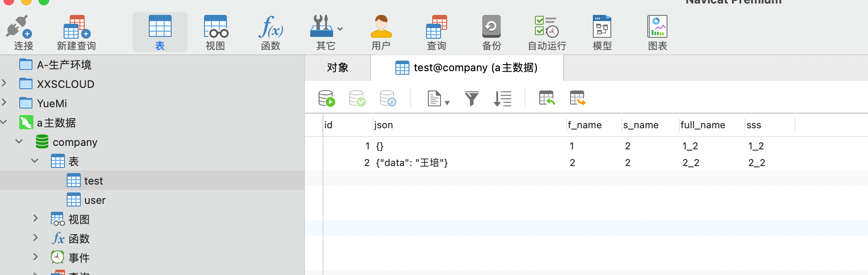Click the 用户 (User) toolbar icon
Image resolution: width=868 pixels, height=275 pixels.
point(381,27)
